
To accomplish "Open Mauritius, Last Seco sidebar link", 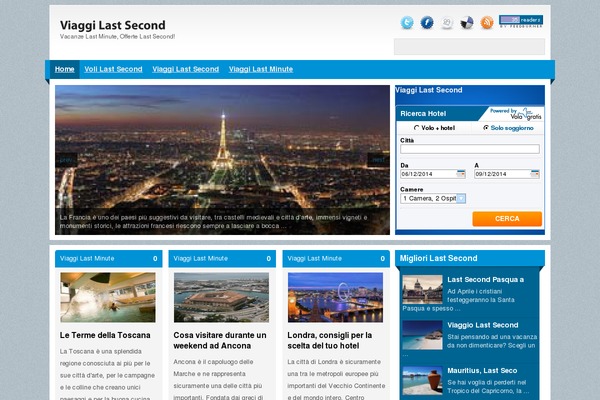I will (x=482, y=371).
